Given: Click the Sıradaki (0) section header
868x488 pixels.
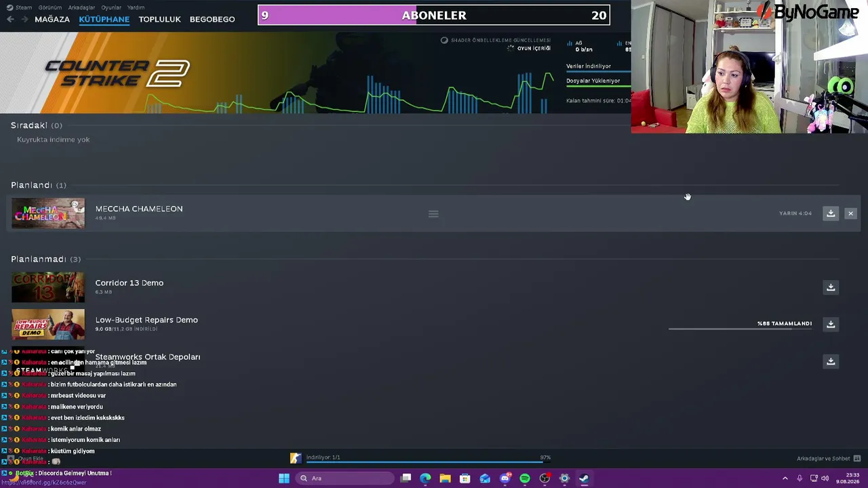Looking at the screenshot, I should 37,125.
